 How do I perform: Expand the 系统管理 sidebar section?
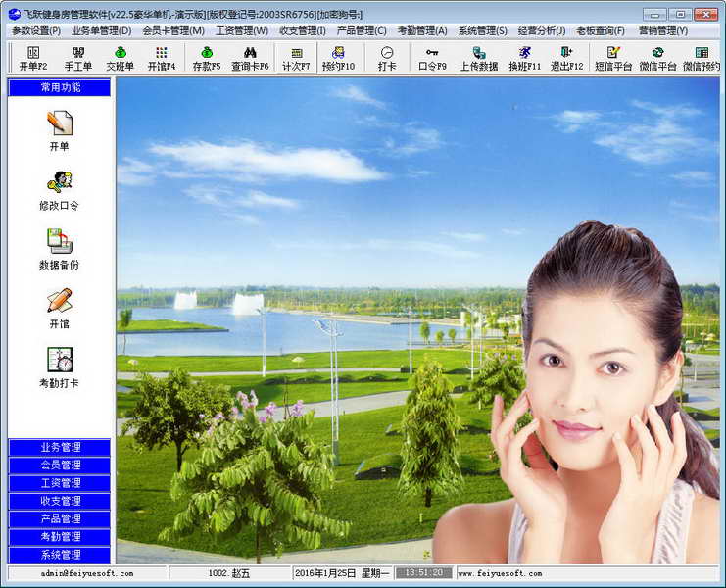(x=60, y=555)
